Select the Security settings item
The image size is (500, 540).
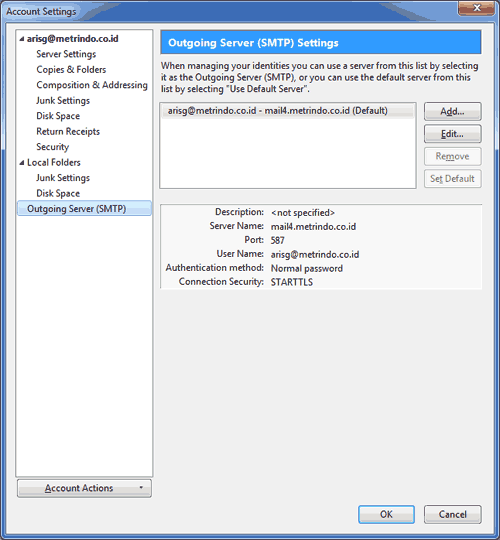pyautogui.click(x=53, y=147)
